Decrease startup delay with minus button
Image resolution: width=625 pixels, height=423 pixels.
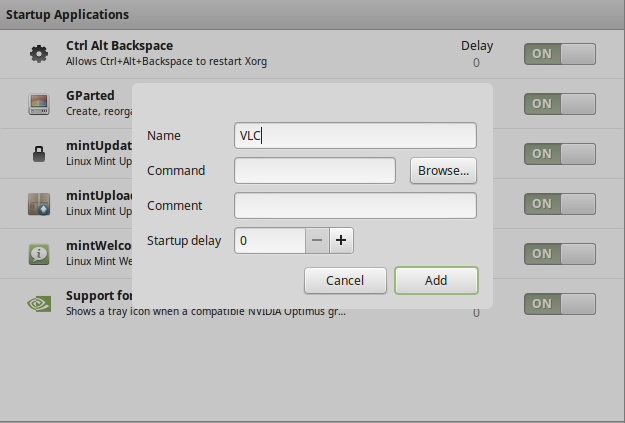[x=316, y=241]
